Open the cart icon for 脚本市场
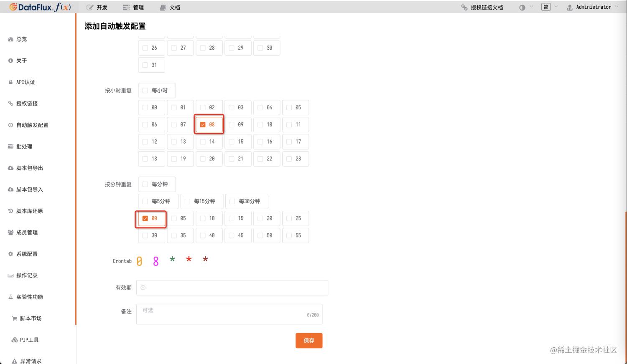The width and height of the screenshot is (627, 364). [x=15, y=318]
